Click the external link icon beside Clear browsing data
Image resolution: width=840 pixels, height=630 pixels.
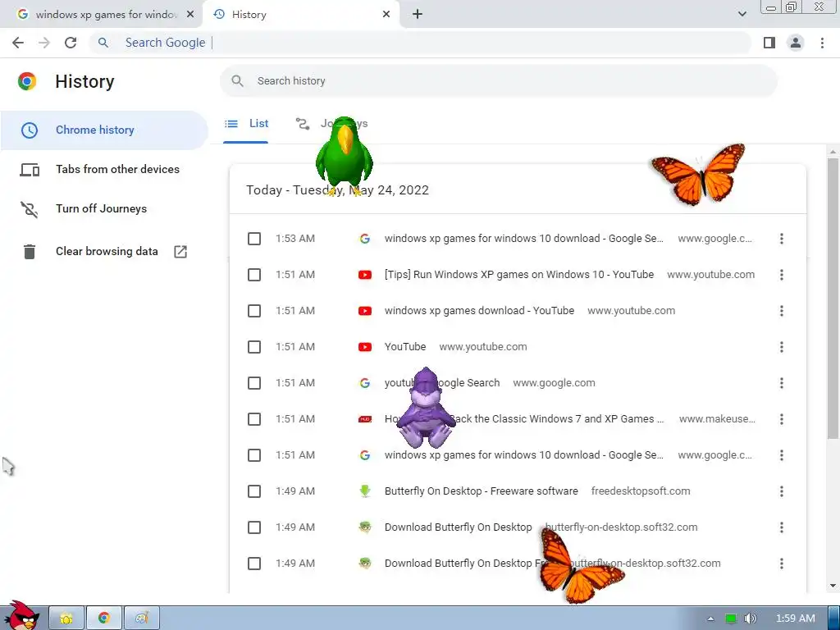click(x=180, y=251)
